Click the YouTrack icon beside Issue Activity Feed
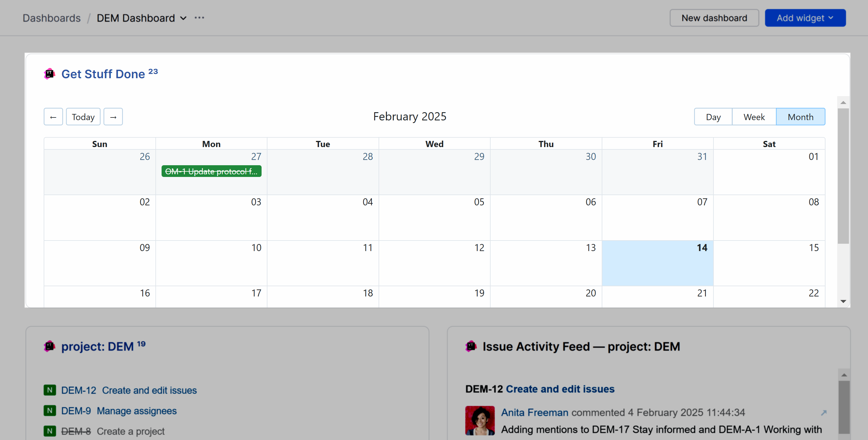Viewport: 868px width, 440px height. [x=472, y=346]
